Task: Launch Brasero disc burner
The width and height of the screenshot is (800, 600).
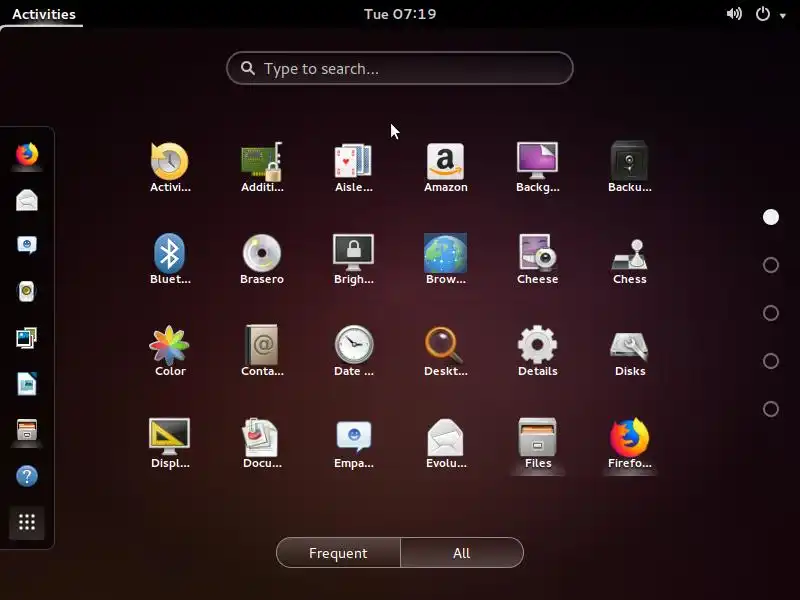Action: click(262, 259)
